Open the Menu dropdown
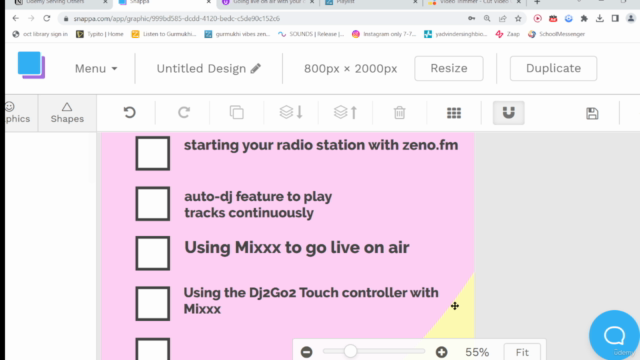Screen dimensions: 640x360 pos(96,69)
